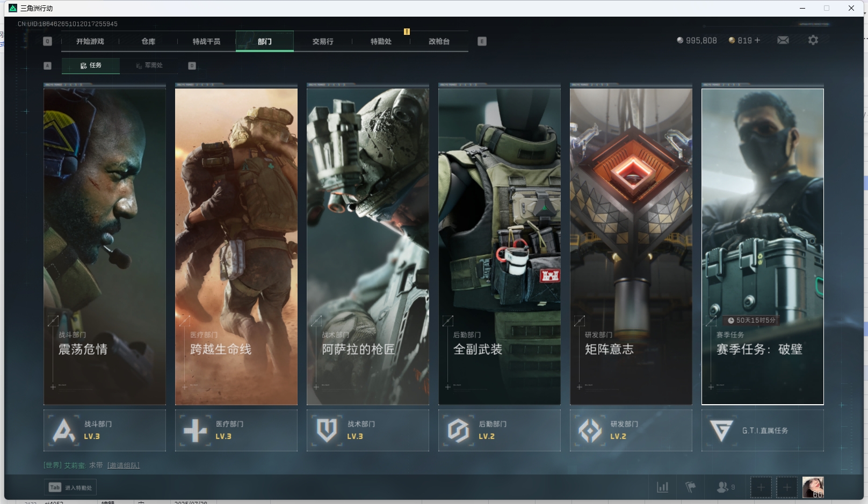Click the G.T.I. triangle emblem icon

tap(721, 430)
